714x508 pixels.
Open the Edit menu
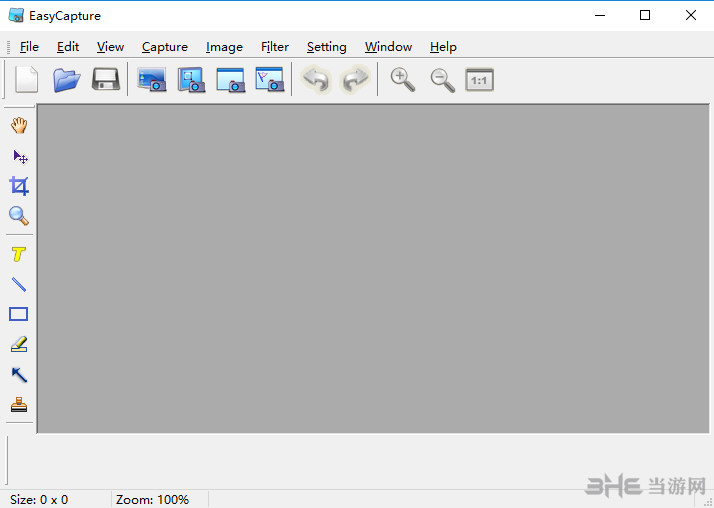pos(68,47)
